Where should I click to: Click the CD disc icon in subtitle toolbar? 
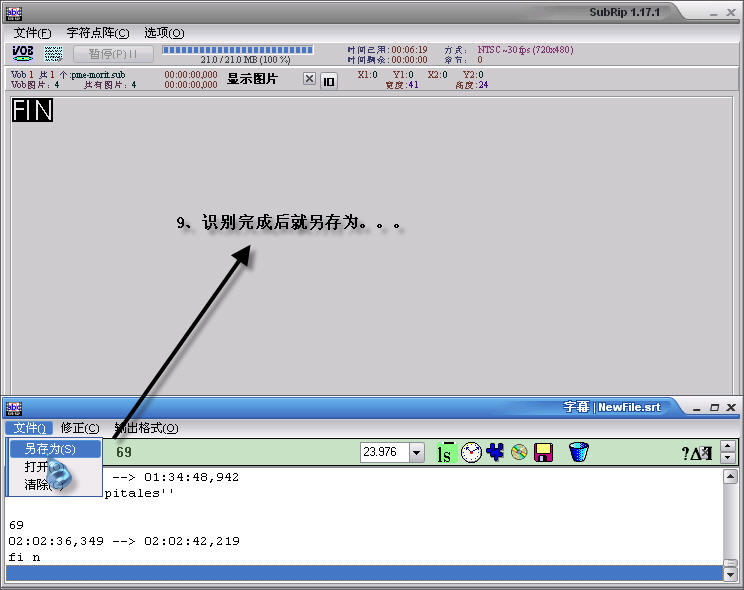[519, 452]
